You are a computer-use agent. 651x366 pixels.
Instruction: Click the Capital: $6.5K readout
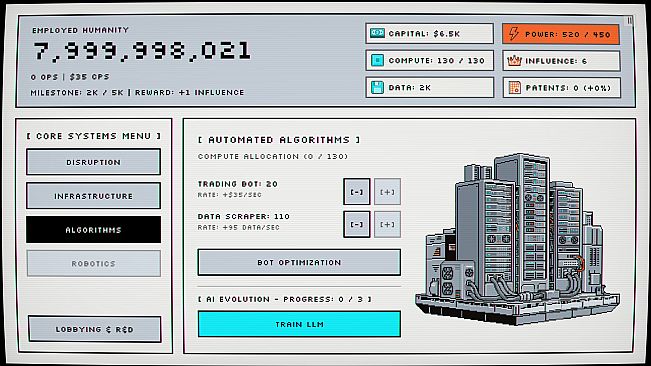(429, 34)
